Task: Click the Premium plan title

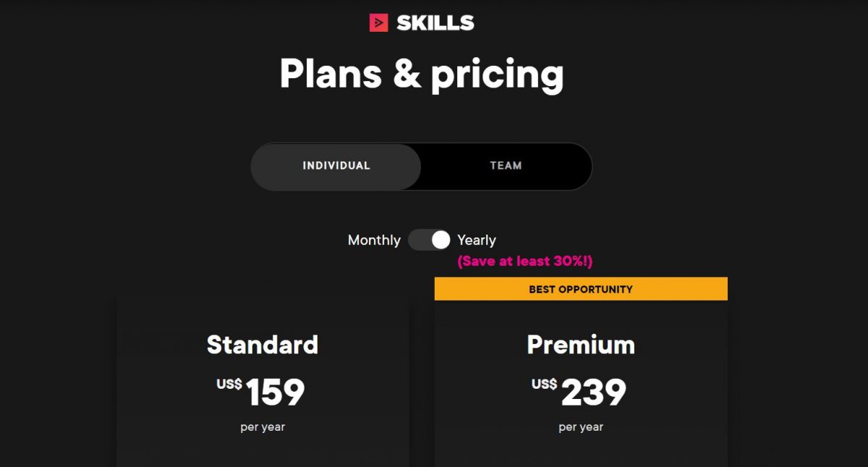Action: coord(580,345)
